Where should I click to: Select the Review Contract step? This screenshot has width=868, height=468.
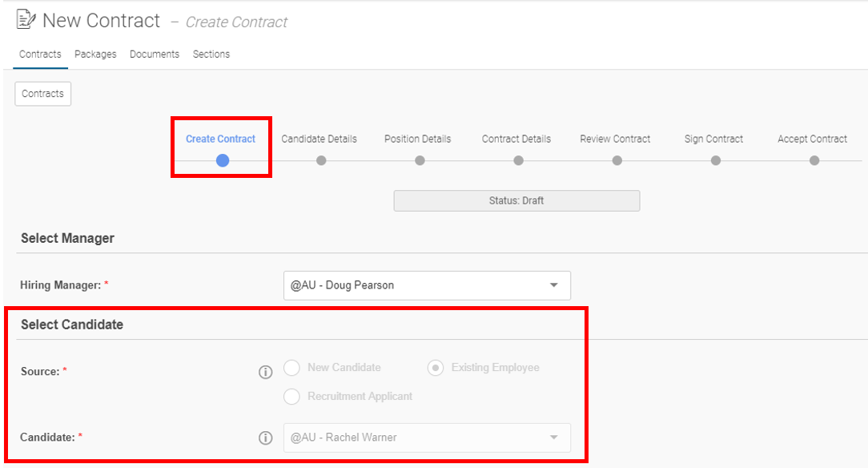pos(617,160)
